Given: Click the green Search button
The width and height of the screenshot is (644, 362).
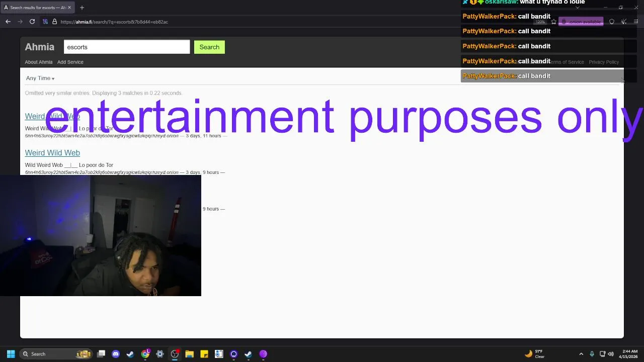Looking at the screenshot, I should coord(209,47).
